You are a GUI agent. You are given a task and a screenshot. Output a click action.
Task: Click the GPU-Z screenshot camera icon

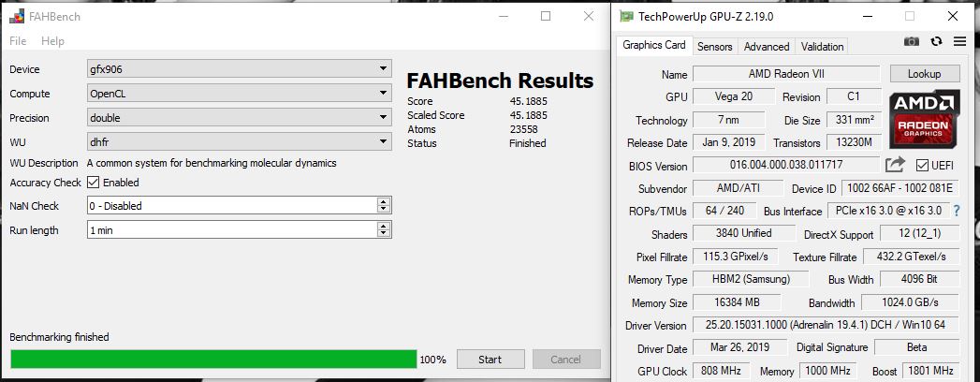[x=912, y=41]
